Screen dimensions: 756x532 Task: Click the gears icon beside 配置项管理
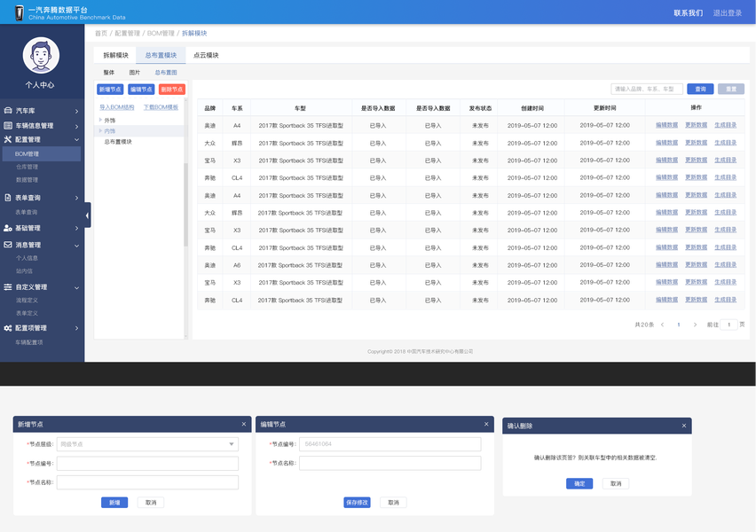point(8,328)
